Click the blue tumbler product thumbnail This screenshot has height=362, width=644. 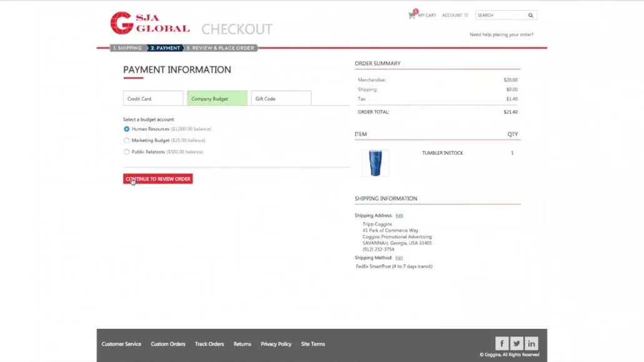click(x=375, y=163)
